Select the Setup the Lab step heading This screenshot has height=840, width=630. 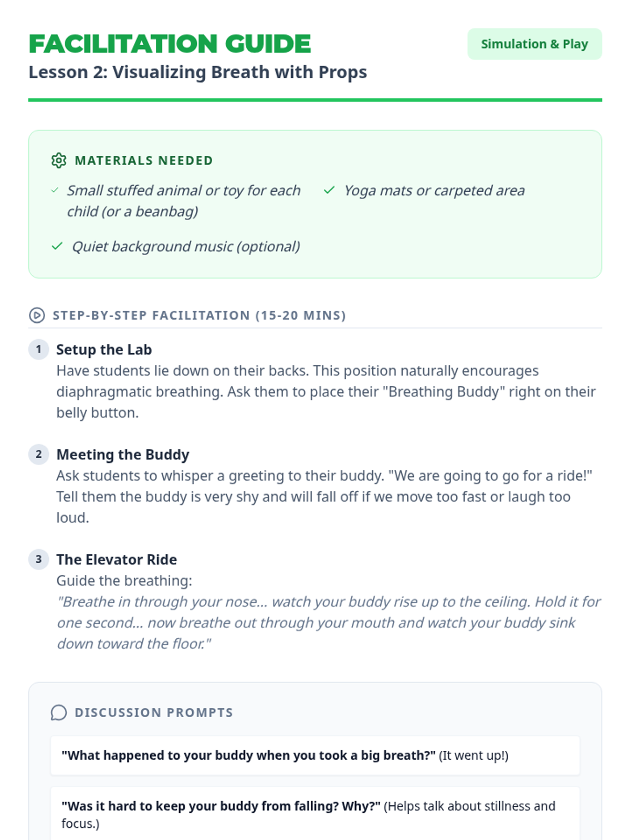point(104,350)
